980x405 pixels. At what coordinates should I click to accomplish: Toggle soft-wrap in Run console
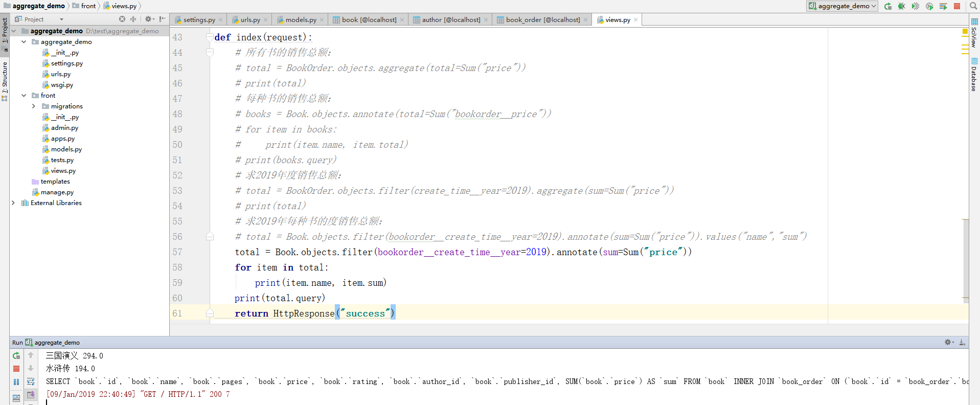click(x=31, y=381)
